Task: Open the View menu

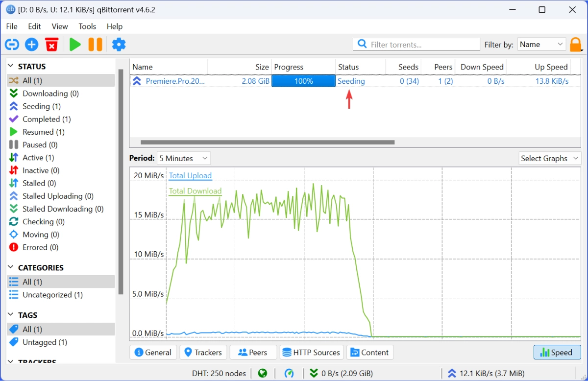Action: point(60,26)
